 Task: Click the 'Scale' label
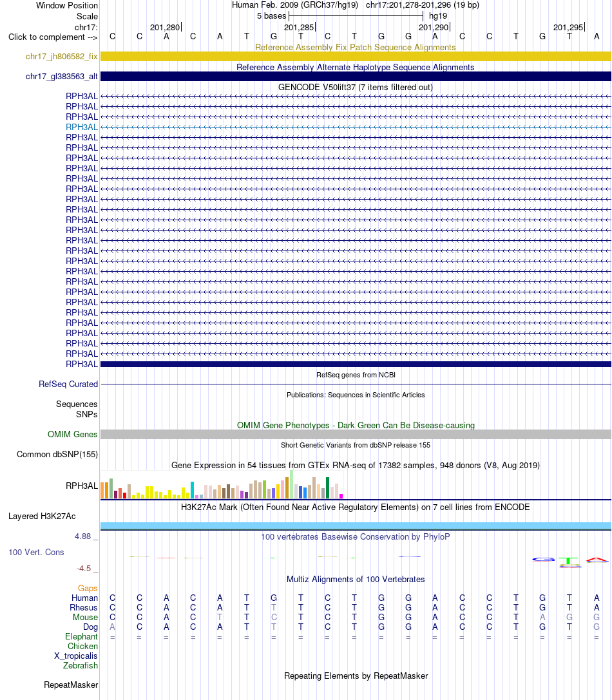coord(87,17)
